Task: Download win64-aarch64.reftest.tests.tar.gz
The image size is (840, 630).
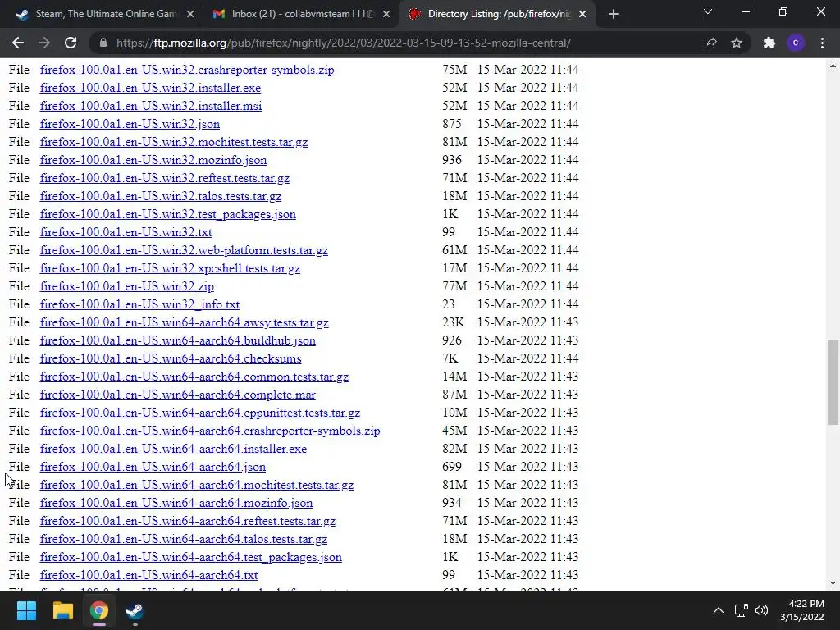Action: point(188,521)
